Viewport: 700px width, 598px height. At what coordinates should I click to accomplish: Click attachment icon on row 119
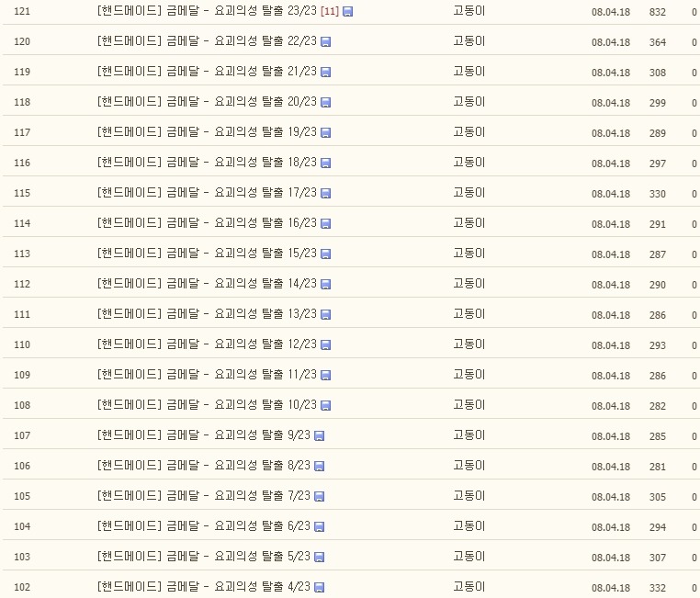point(326,73)
